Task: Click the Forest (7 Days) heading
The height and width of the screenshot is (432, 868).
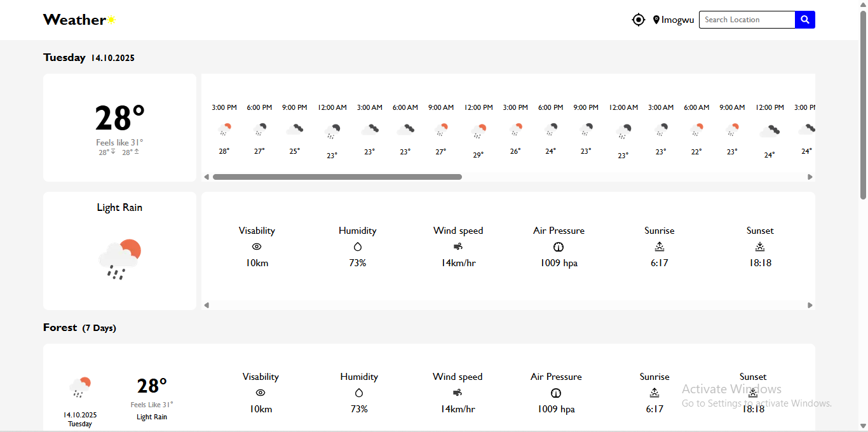Action: [x=79, y=328]
